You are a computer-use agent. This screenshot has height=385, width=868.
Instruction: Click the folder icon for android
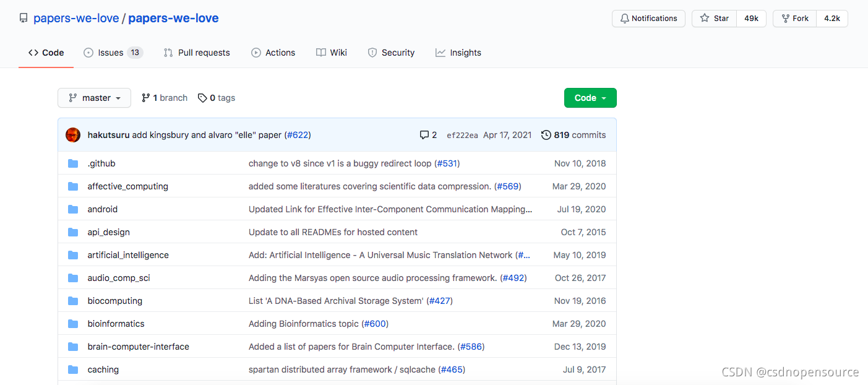coord(73,209)
